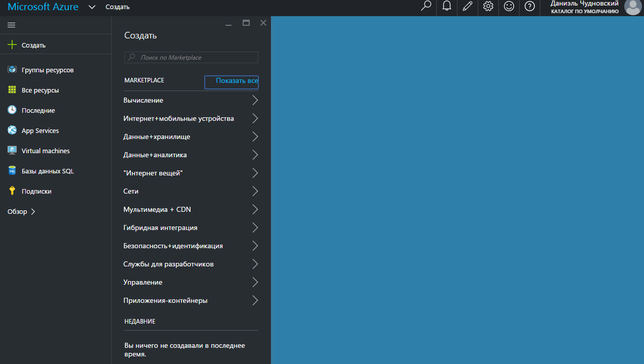Image resolution: width=644 pixels, height=364 pixels.
Task: Expand Гибридная интеграция arrow
Action: click(255, 227)
